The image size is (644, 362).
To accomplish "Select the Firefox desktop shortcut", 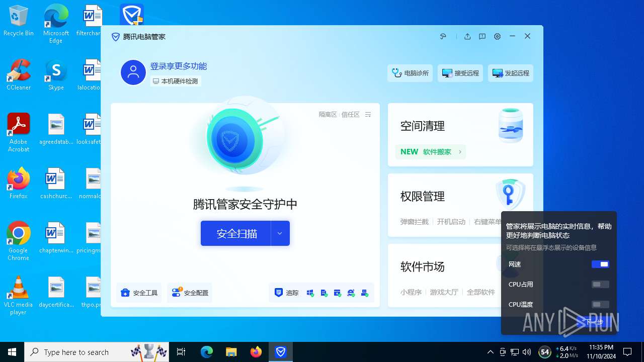I will pos(19,184).
